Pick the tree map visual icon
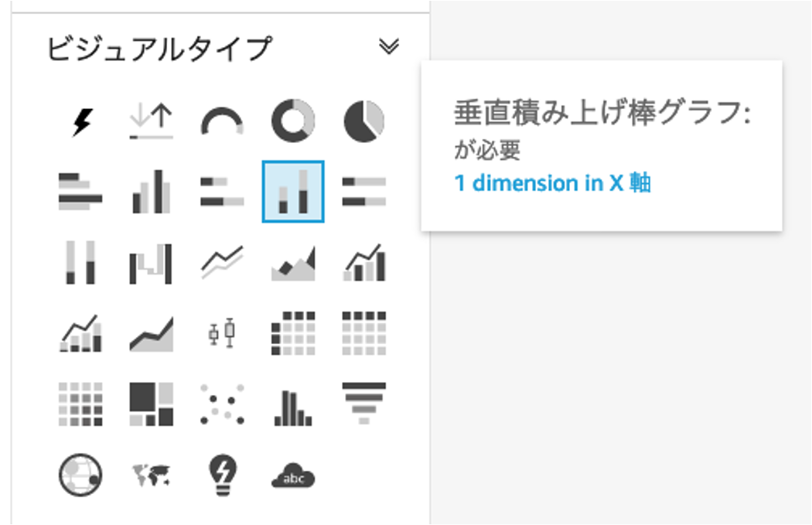 (x=152, y=404)
